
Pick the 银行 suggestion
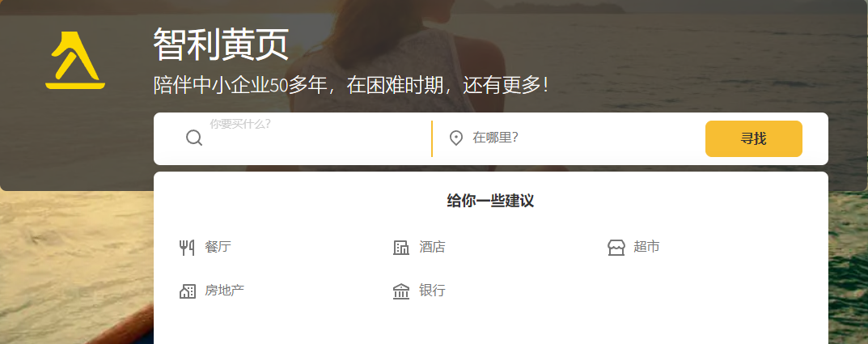[432, 291]
